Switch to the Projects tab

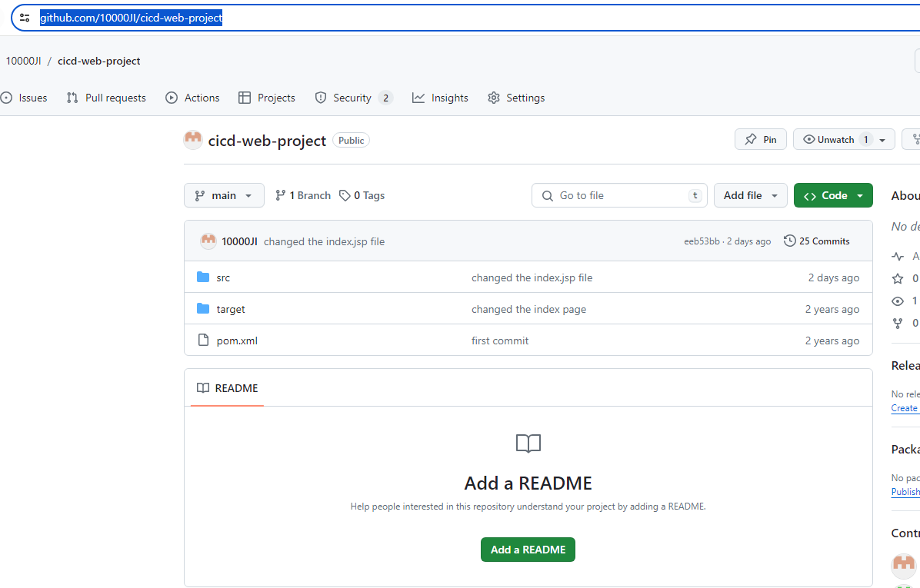click(x=267, y=98)
